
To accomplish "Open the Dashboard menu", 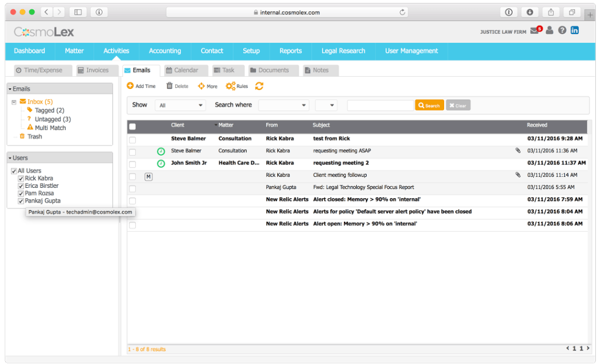I will (29, 51).
